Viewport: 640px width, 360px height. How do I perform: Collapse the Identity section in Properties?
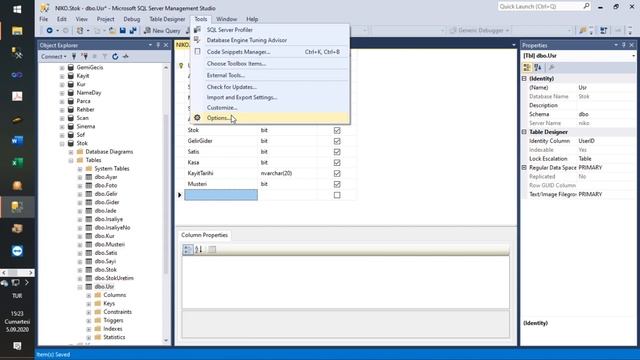click(x=524, y=78)
